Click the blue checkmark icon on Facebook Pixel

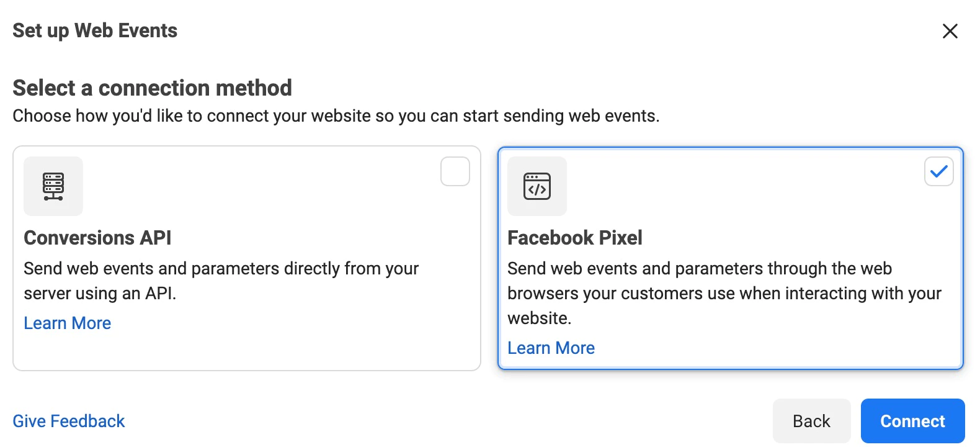point(938,172)
